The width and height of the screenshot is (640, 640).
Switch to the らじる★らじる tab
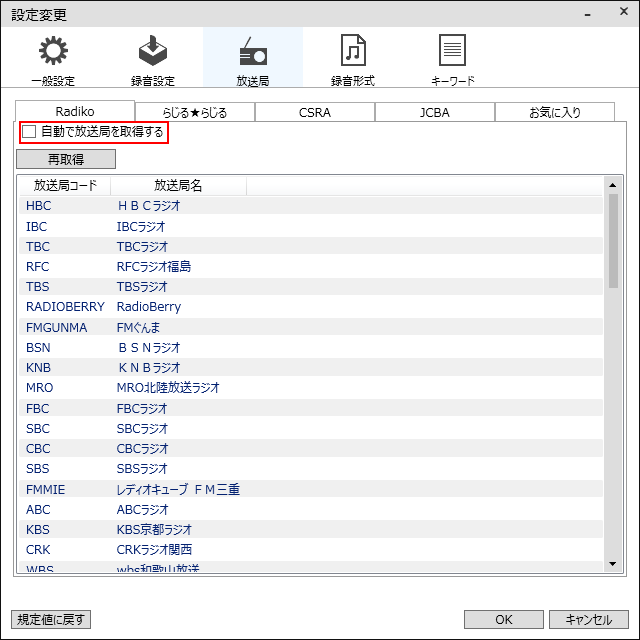point(195,112)
